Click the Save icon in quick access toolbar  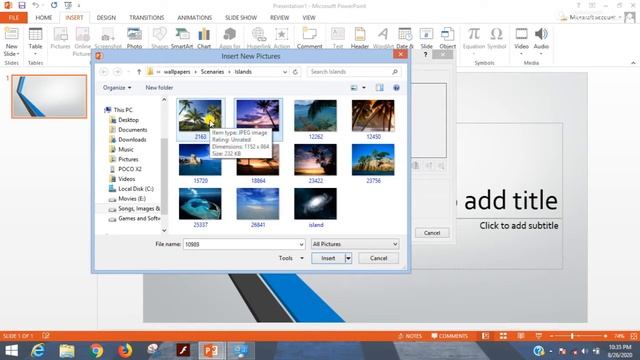[22, 5]
